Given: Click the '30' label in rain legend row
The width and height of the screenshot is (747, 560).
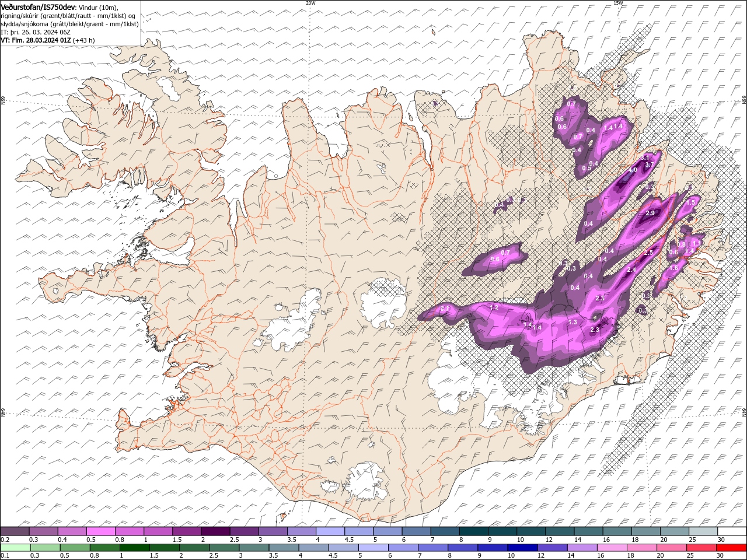Looking at the screenshot, I should click(x=721, y=556).
